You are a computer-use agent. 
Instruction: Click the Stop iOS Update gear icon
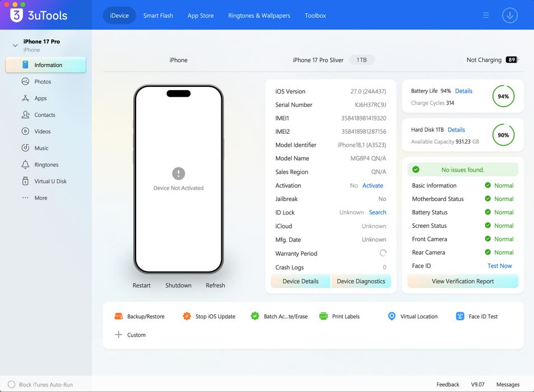[x=187, y=316]
